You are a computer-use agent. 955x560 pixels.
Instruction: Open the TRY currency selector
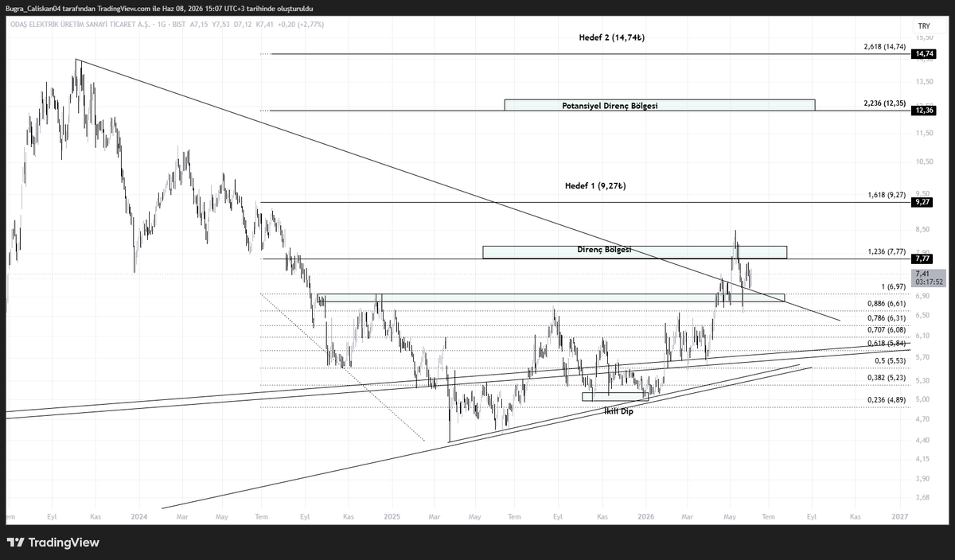924,26
